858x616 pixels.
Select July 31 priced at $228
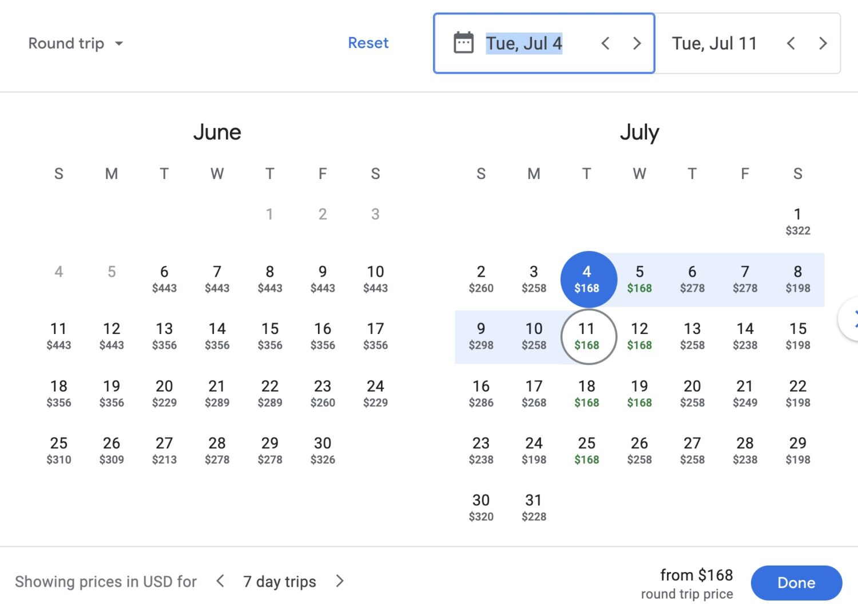coord(534,507)
